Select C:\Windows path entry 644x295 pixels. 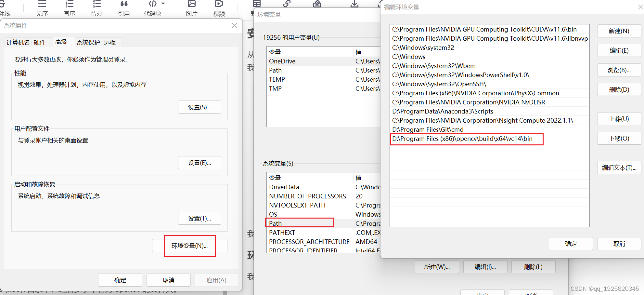coord(490,57)
